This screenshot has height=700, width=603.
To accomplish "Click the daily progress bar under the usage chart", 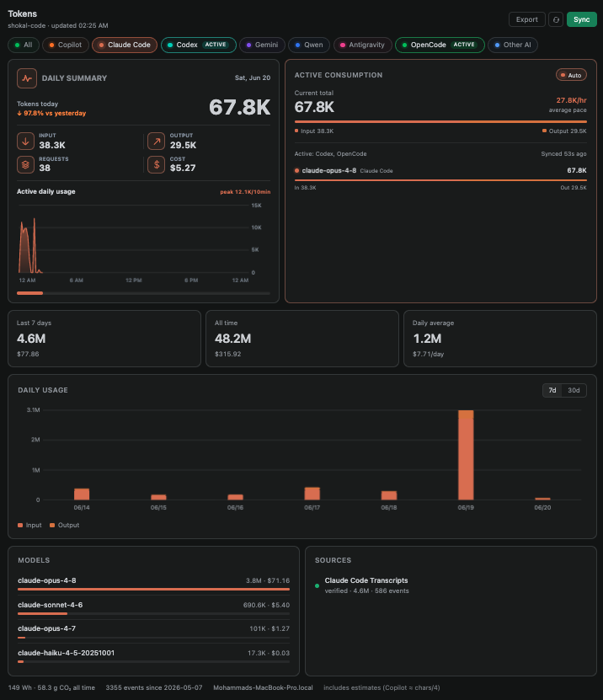I will pyautogui.click(x=143, y=293).
